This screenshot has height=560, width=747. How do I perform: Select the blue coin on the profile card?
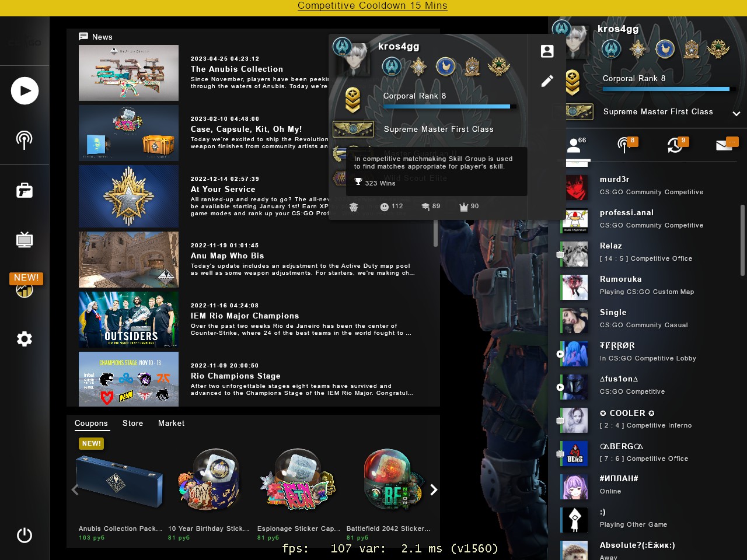[445, 66]
